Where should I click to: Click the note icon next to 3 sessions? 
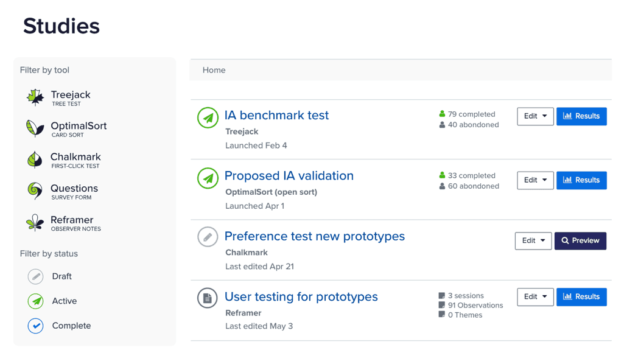[x=441, y=296]
